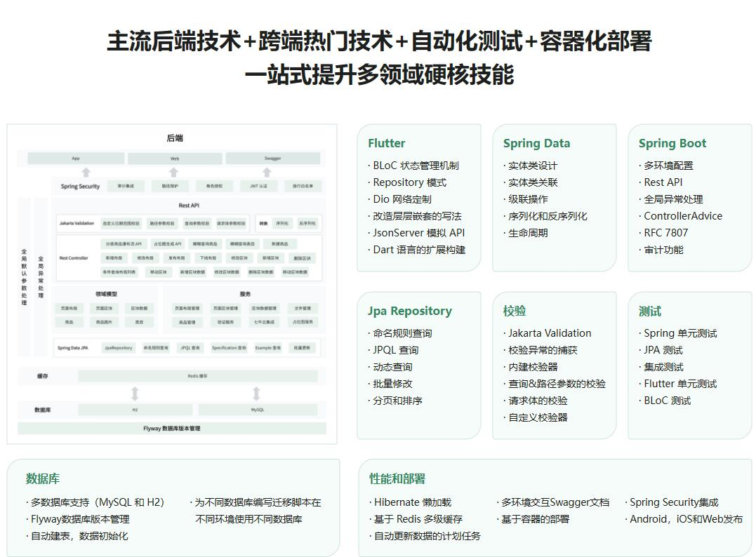Click the up arrow below the Swagger box
This screenshot has width=756, height=557.
(x=267, y=172)
